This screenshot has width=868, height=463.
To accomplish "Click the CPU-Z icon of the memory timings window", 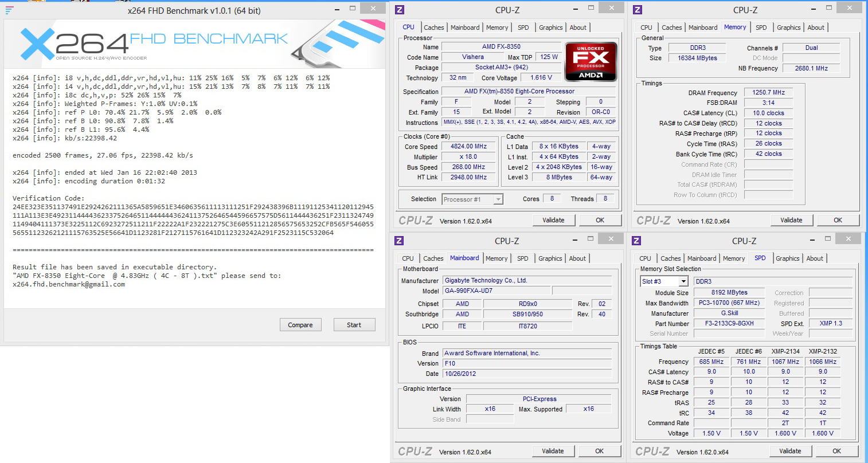I will click(638, 10).
